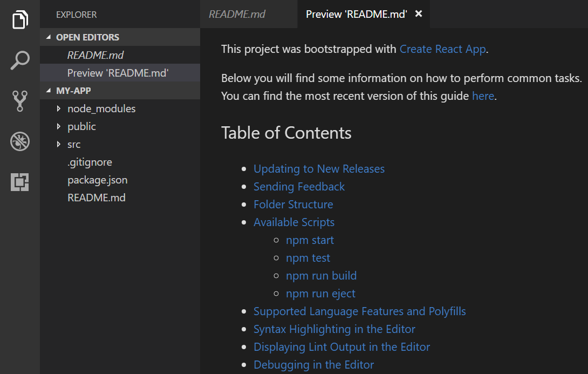588x374 pixels.
Task: Open the Sending Feedback link
Action: click(299, 186)
